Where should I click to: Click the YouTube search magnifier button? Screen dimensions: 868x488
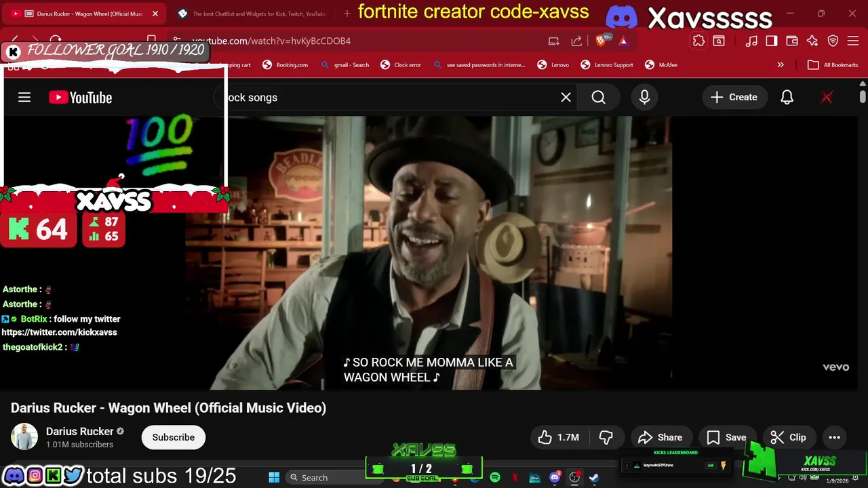598,98
